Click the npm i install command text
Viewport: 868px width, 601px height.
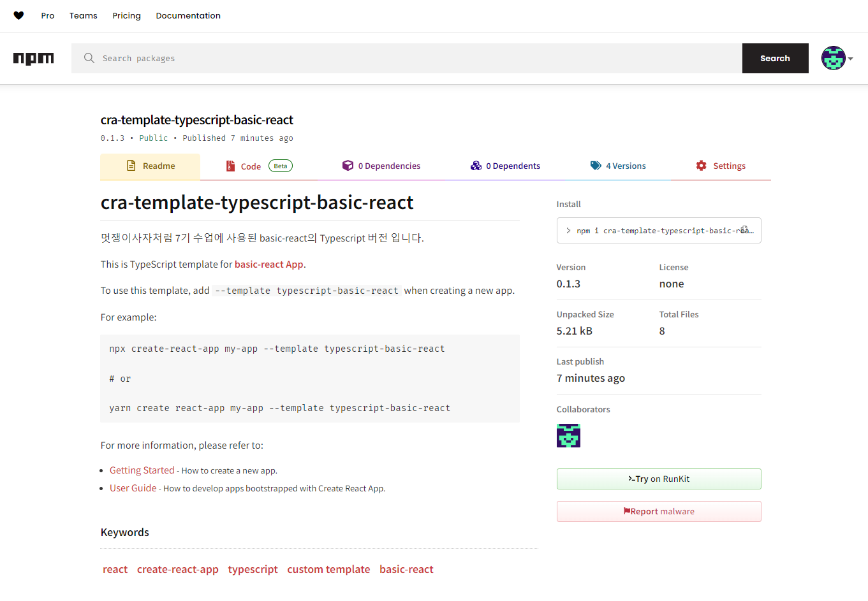tap(665, 231)
